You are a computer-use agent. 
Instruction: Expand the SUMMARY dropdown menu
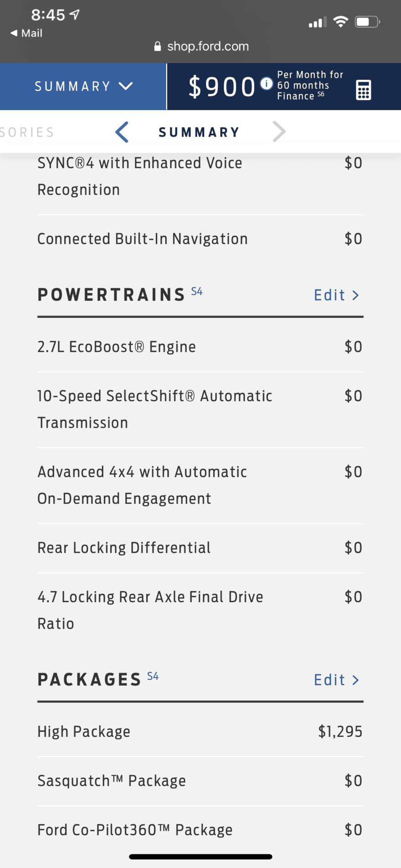point(84,86)
